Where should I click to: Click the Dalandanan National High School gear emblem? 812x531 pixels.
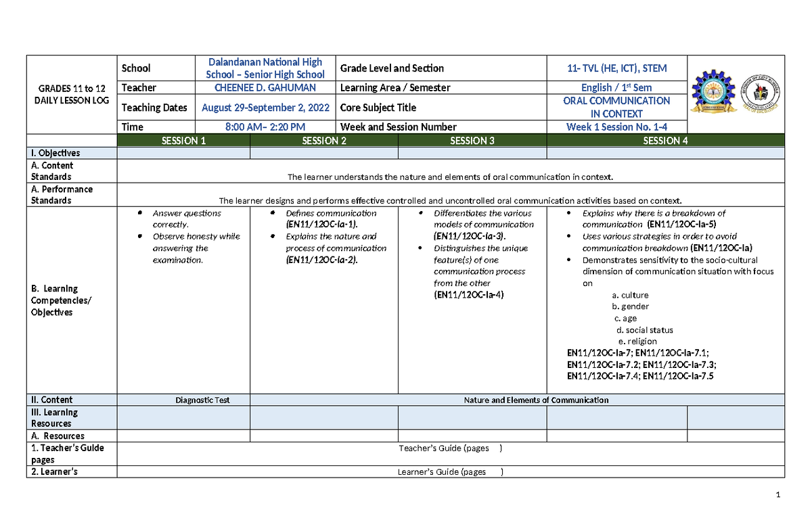pyautogui.click(x=714, y=91)
